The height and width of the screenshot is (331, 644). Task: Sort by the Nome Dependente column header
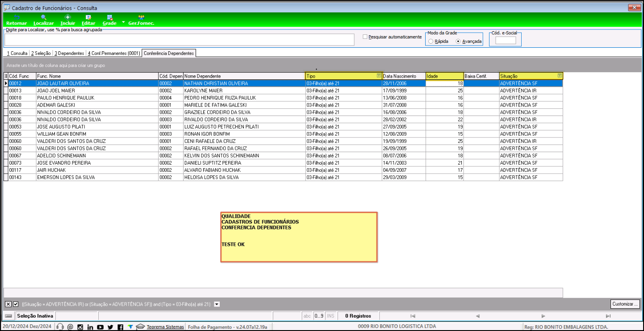coord(244,76)
